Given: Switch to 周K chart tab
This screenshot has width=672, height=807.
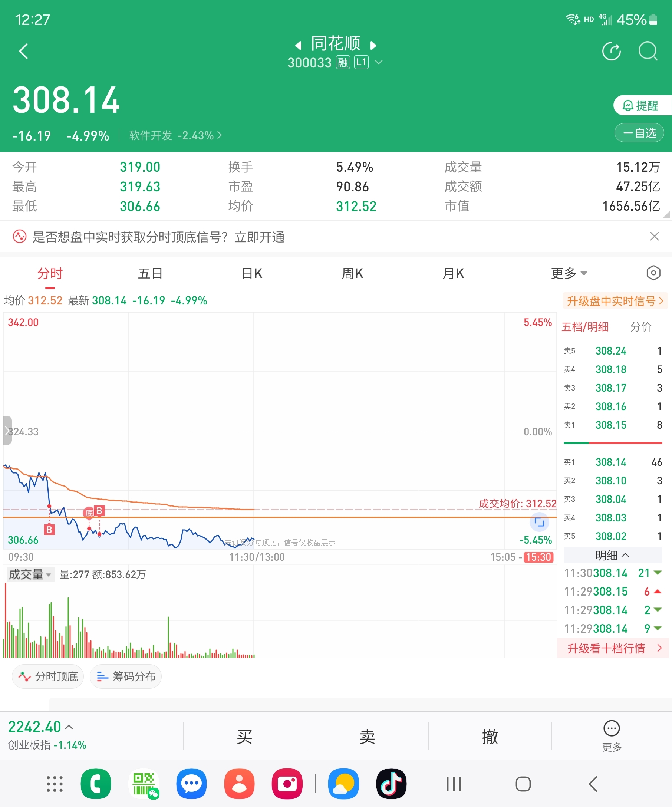Looking at the screenshot, I should point(353,274).
